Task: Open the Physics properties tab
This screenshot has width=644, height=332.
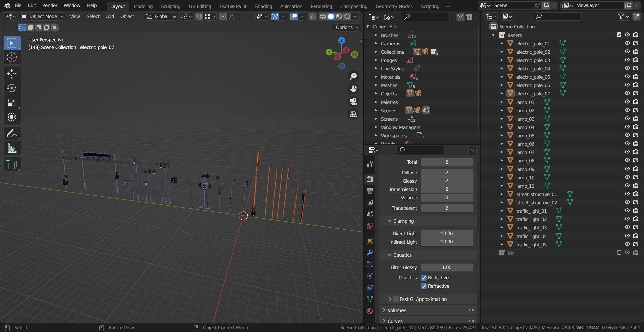Action: [x=370, y=276]
